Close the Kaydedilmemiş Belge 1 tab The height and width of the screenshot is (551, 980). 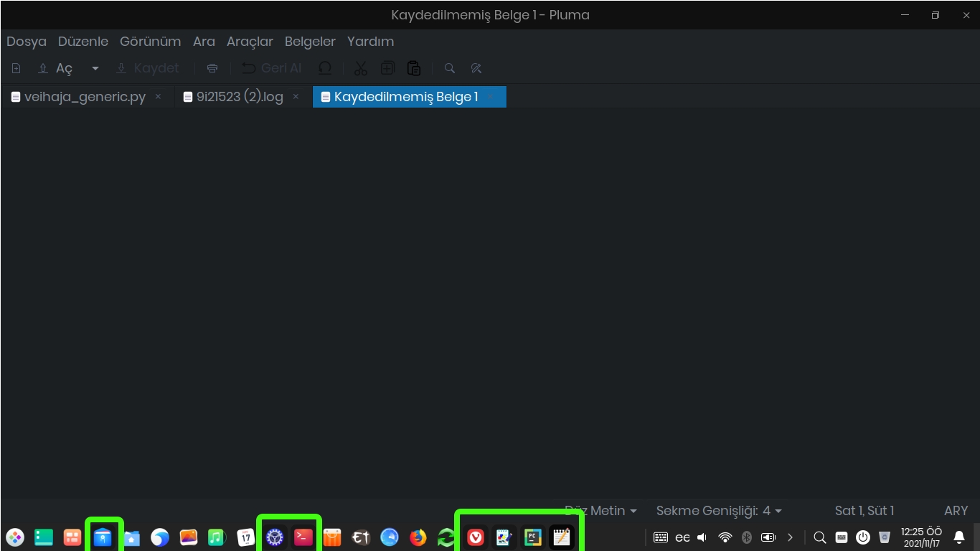pos(491,97)
